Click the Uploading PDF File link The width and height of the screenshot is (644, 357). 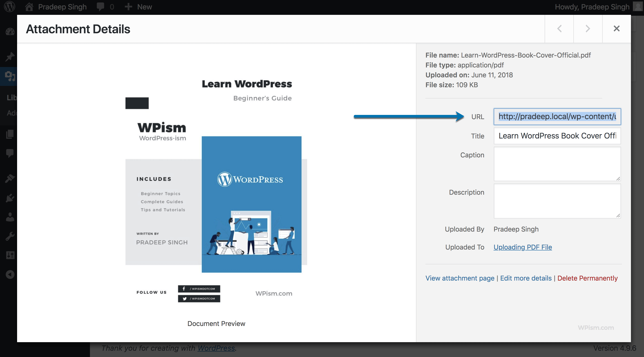click(523, 247)
